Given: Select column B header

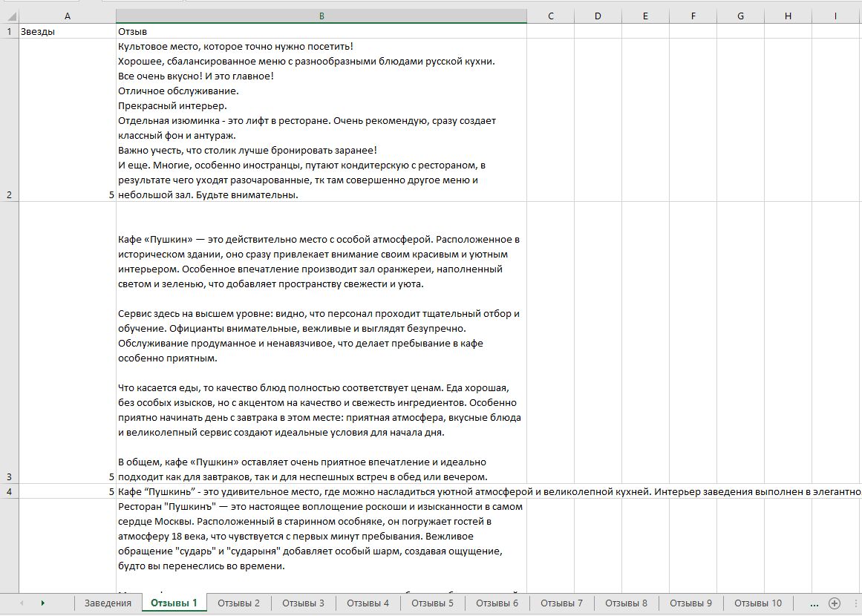Looking at the screenshot, I should pyautogui.click(x=321, y=16).
